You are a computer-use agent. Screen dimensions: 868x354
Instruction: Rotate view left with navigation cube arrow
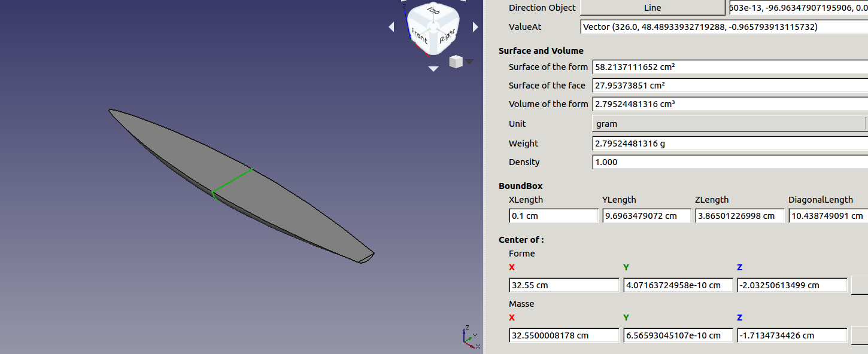pos(391,28)
